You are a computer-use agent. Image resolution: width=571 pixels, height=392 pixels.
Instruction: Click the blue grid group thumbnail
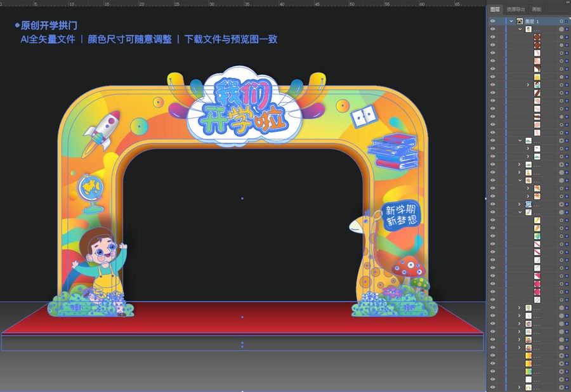(528, 204)
